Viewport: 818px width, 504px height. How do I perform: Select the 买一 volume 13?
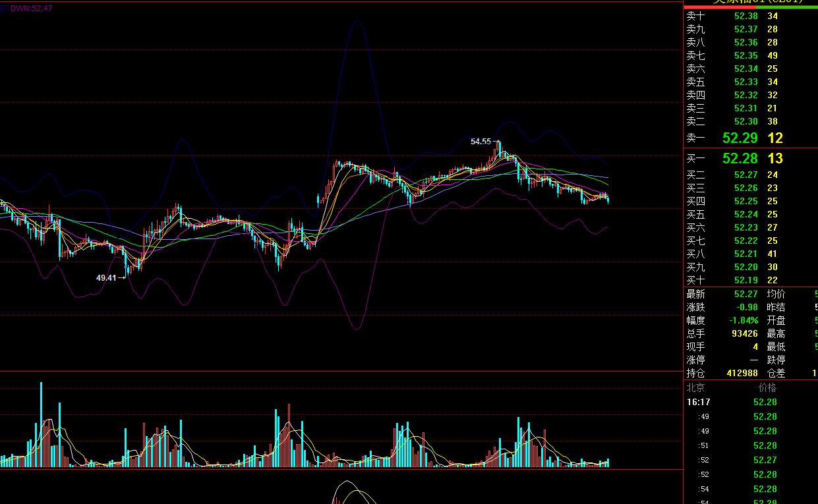tap(775, 158)
